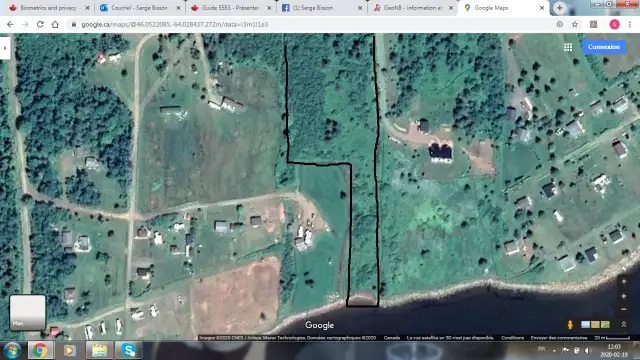This screenshot has width=640, height=360.
Task: Show your location on the map
Action: (x=623, y=282)
